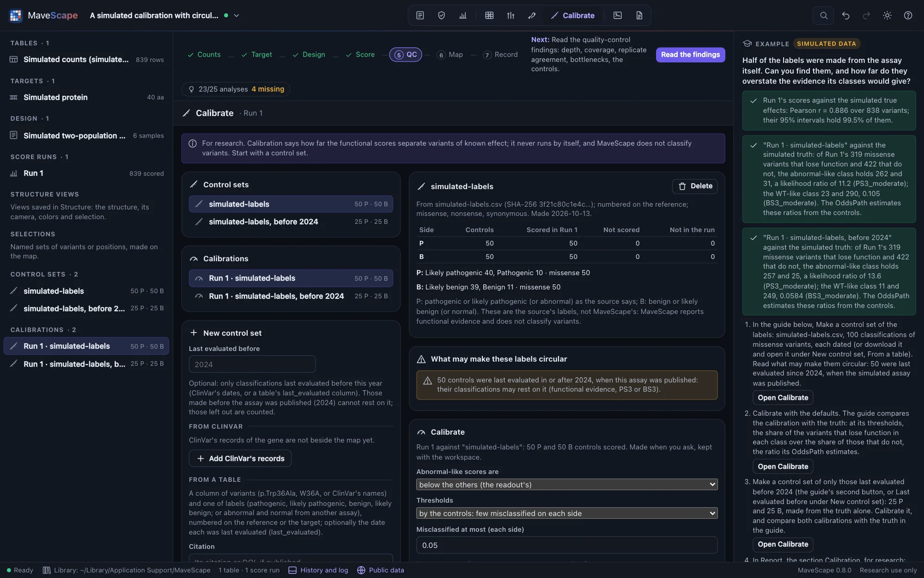924x578 pixels.
Task: Click the MaveScape logo icon
Action: pyautogui.click(x=16, y=15)
